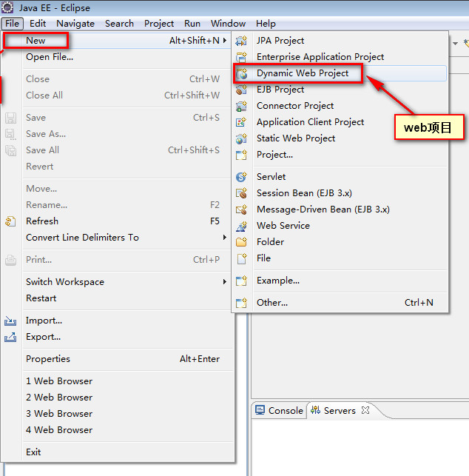Image resolution: width=469 pixels, height=476 pixels.
Task: Click the EJB Project bean icon
Action: pos(241,90)
